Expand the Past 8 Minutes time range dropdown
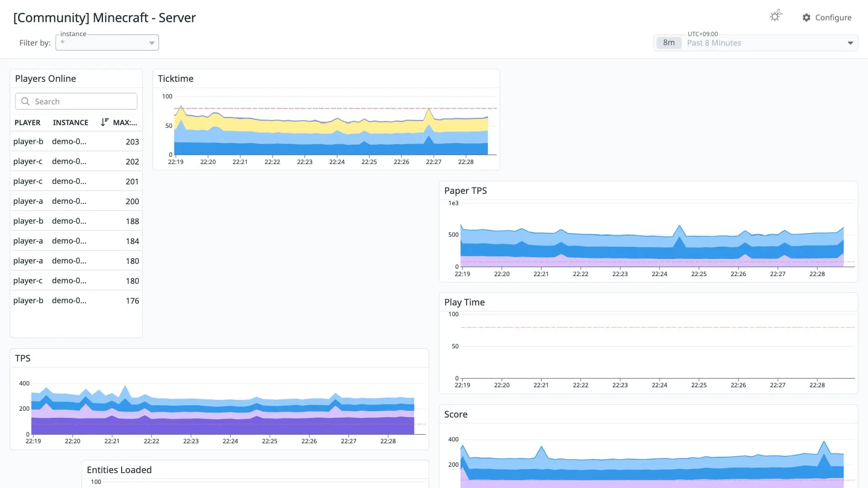 pos(850,43)
